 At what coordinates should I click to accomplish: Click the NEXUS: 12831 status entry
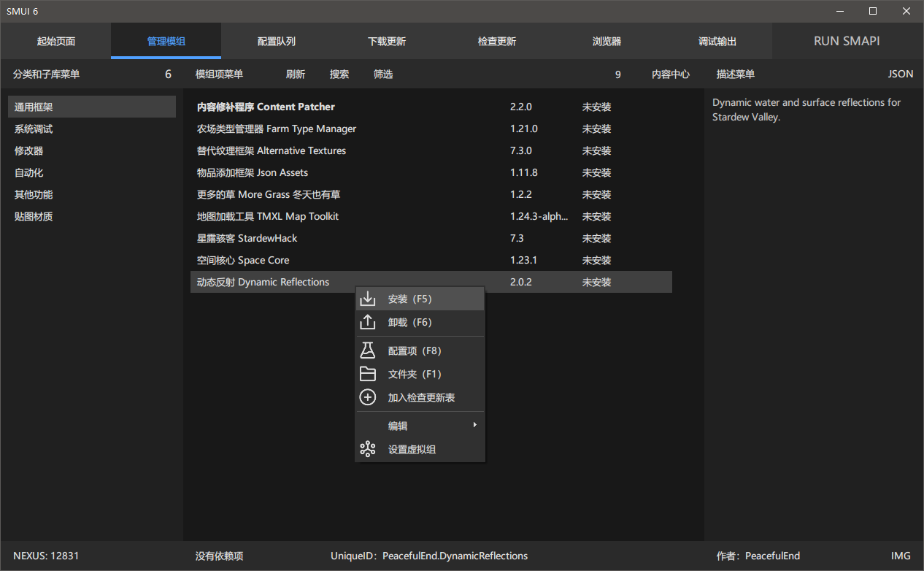46,556
